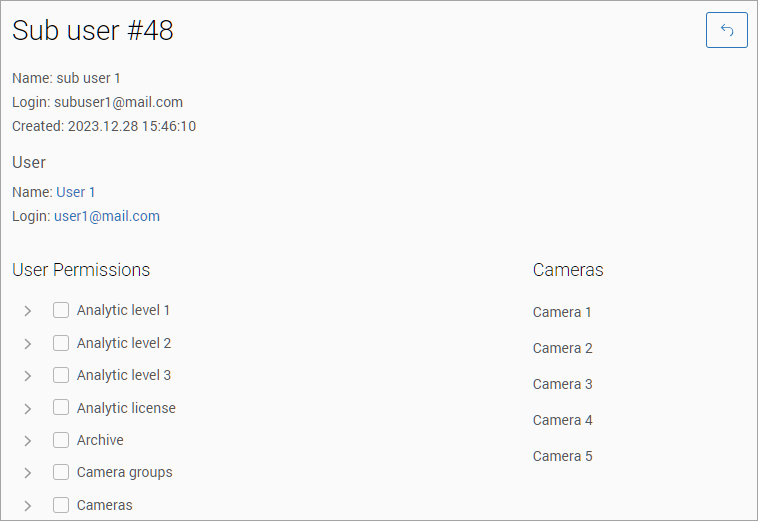Viewport: 758px width, 521px height.
Task: Select Camera 1 in the Cameras list
Action: click(x=562, y=312)
